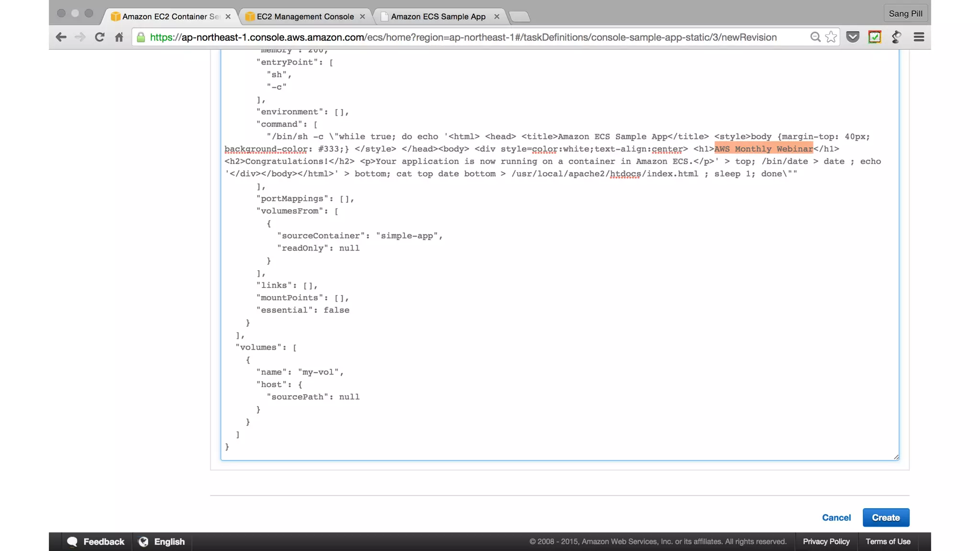Click the green checkmark extension icon
Viewport: 980px width, 551px height.
[875, 37]
